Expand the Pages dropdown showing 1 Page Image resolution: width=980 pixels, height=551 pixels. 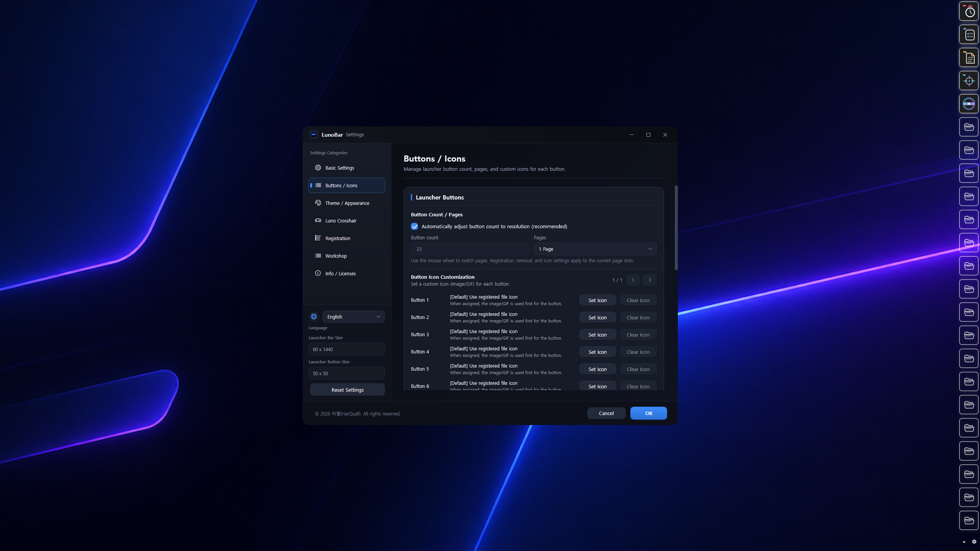pos(595,249)
